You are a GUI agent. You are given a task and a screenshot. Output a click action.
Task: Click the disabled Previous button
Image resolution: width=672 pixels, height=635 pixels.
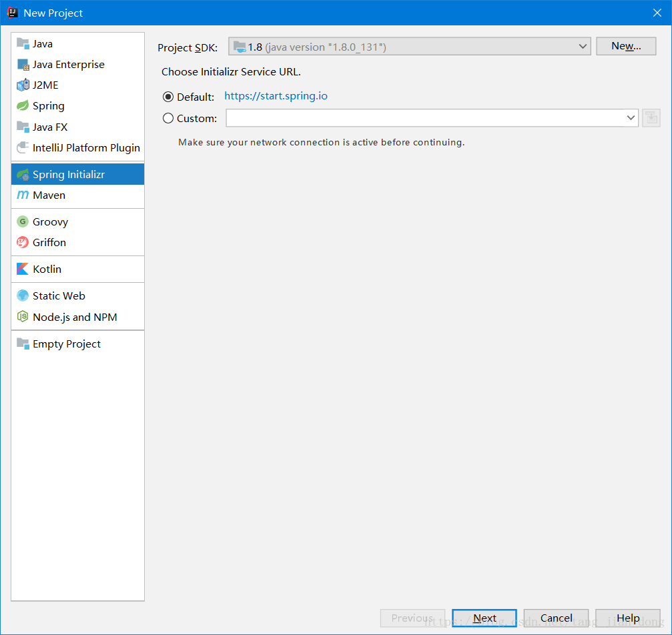point(412,618)
